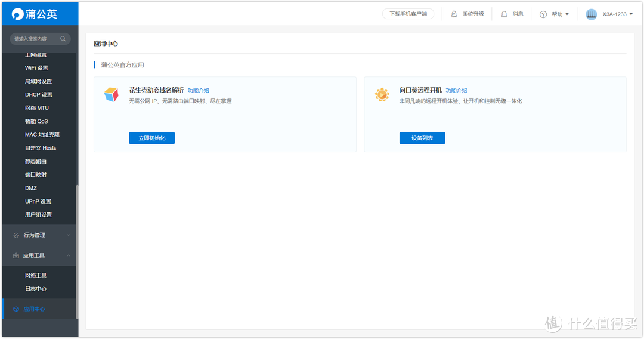
Task: Click the 消息 bell icon
Action: 504,14
